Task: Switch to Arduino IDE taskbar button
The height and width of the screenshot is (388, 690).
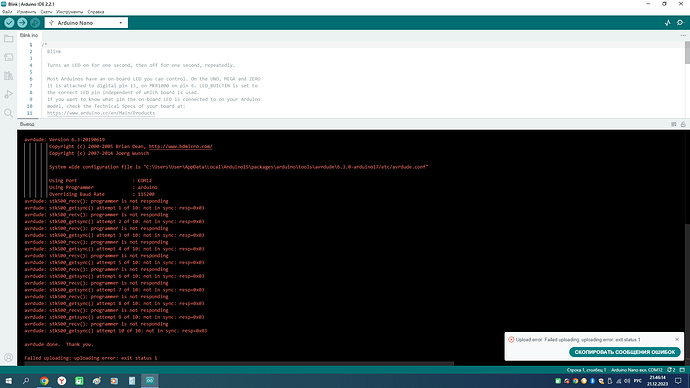Action: click(150, 381)
